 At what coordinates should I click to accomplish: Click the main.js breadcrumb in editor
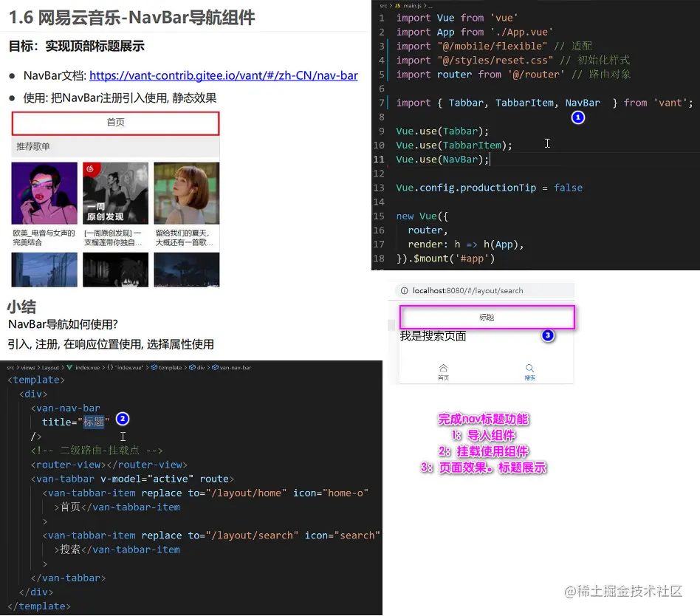[x=413, y=6]
